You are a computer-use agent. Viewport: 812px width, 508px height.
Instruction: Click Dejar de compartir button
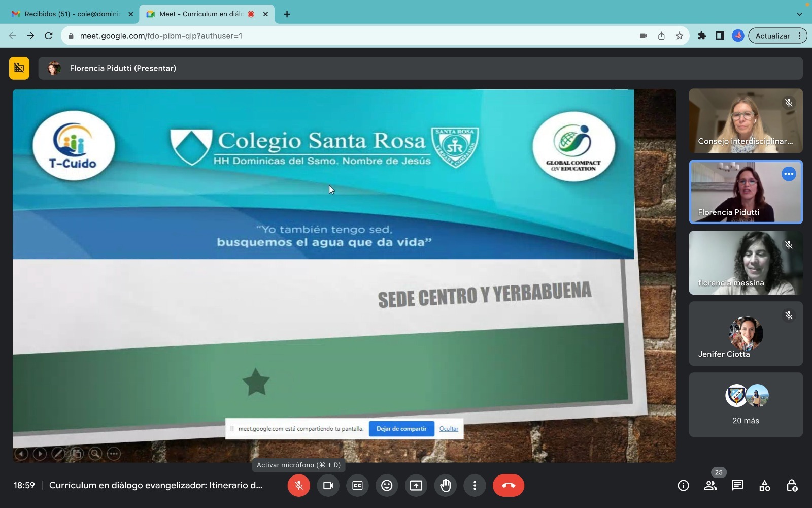[x=401, y=429]
